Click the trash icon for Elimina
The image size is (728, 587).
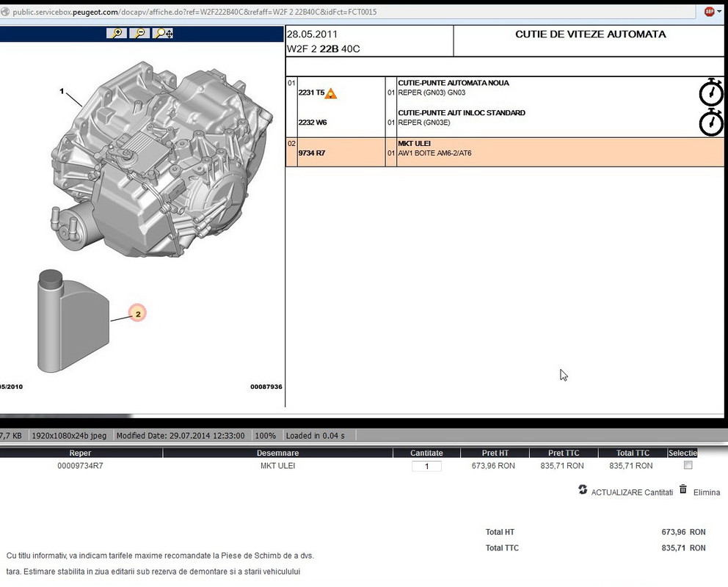683,489
